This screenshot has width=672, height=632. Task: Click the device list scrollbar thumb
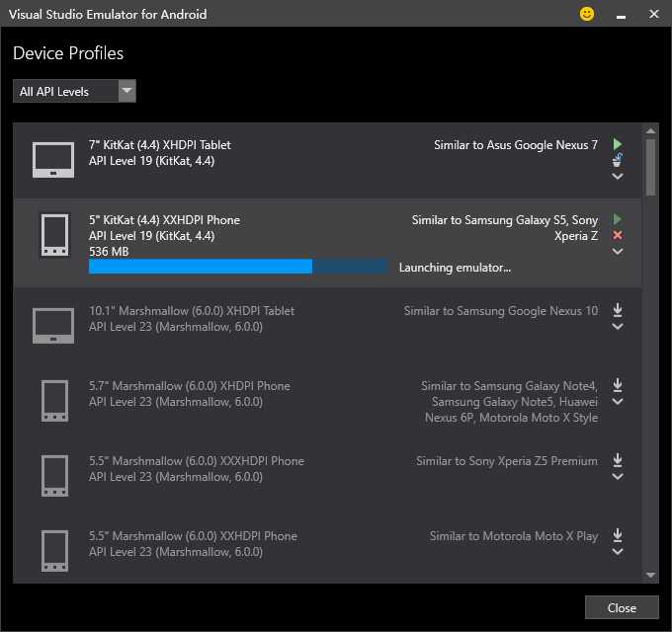[x=650, y=167]
